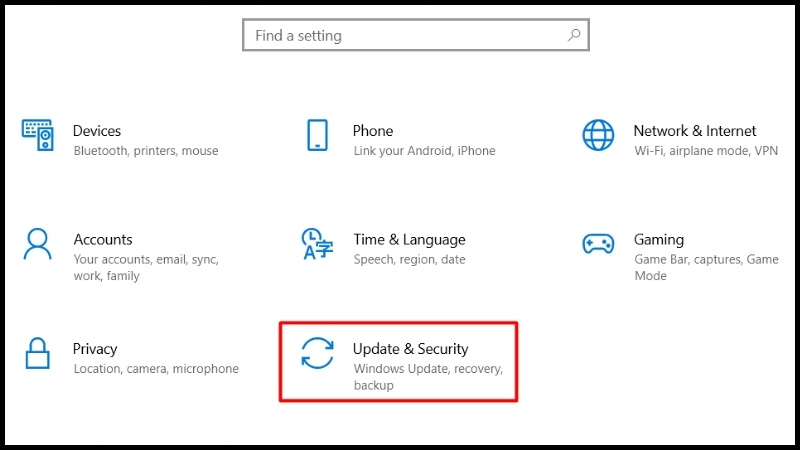This screenshot has height=450, width=800.
Task: Open the Network & Internet title
Action: coord(695,131)
